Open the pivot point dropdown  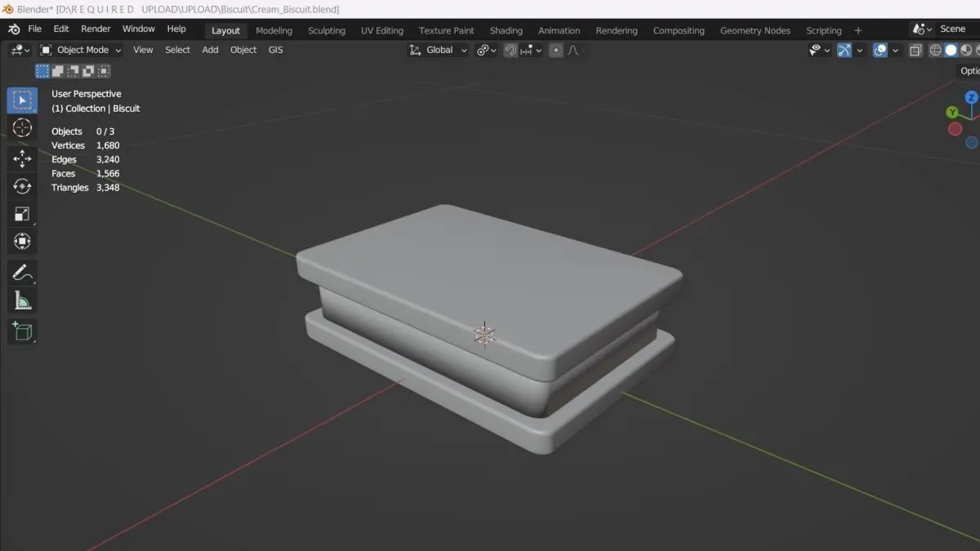click(x=487, y=50)
